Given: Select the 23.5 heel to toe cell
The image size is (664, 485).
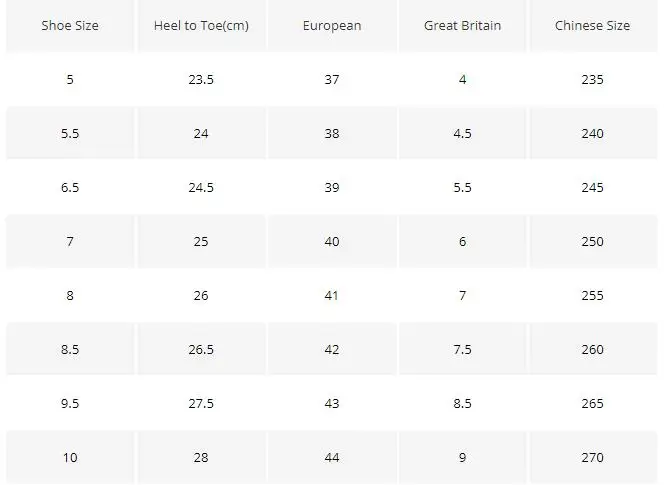Looking at the screenshot, I should (201, 80).
